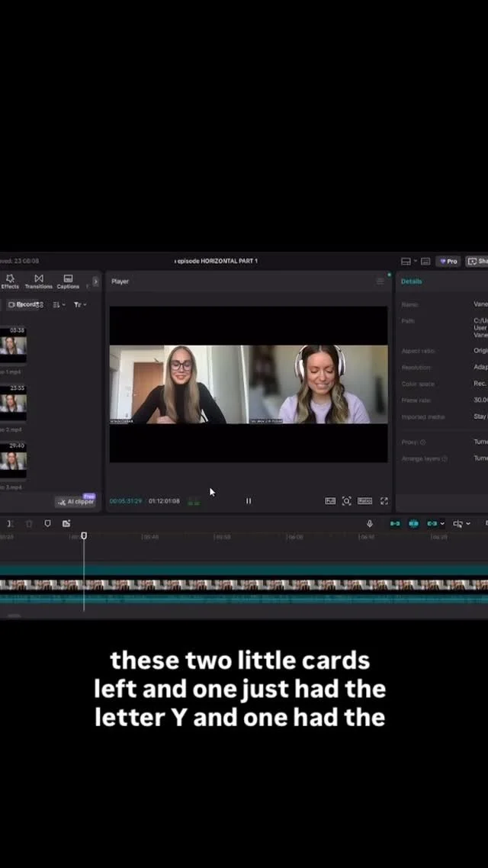Click the episode HORIZONTAL PART 1 title
Image resolution: width=488 pixels, height=868 pixels.
pyautogui.click(x=217, y=262)
